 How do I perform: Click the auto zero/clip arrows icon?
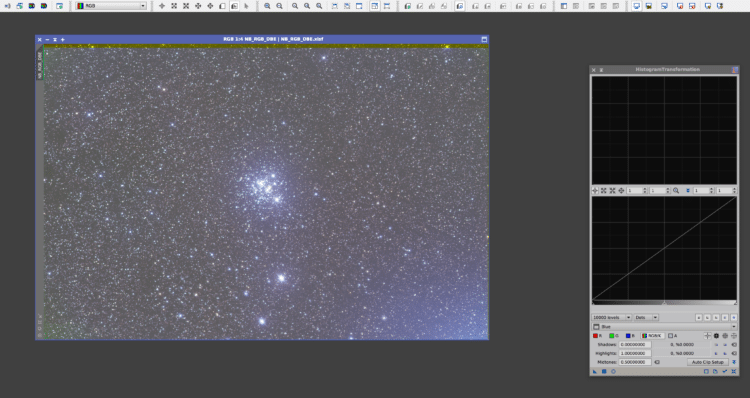(734, 362)
